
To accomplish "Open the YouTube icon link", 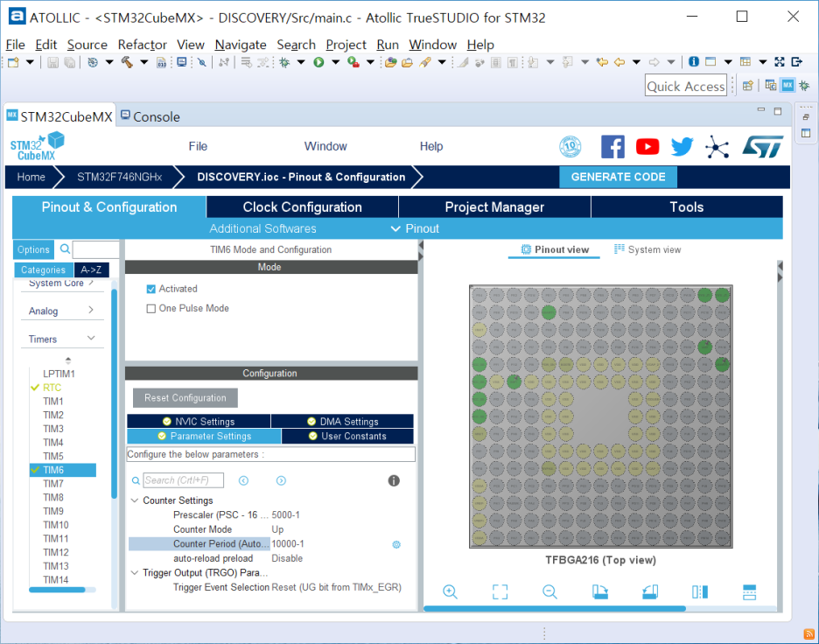I will click(647, 147).
